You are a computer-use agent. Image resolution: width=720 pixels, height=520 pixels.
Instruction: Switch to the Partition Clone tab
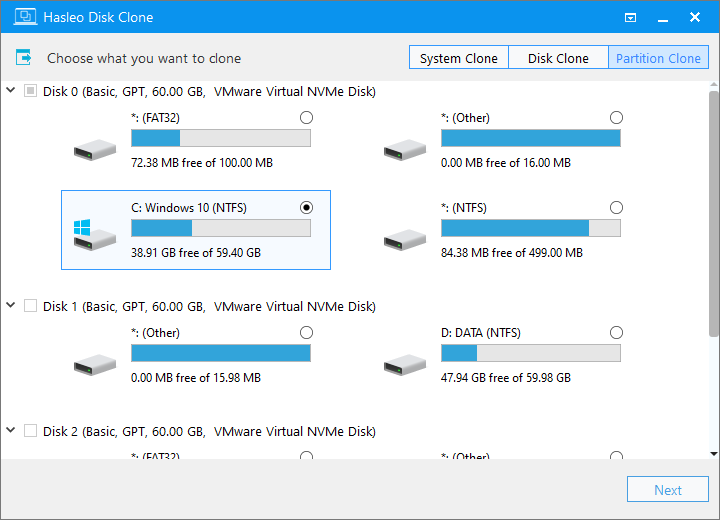(658, 57)
